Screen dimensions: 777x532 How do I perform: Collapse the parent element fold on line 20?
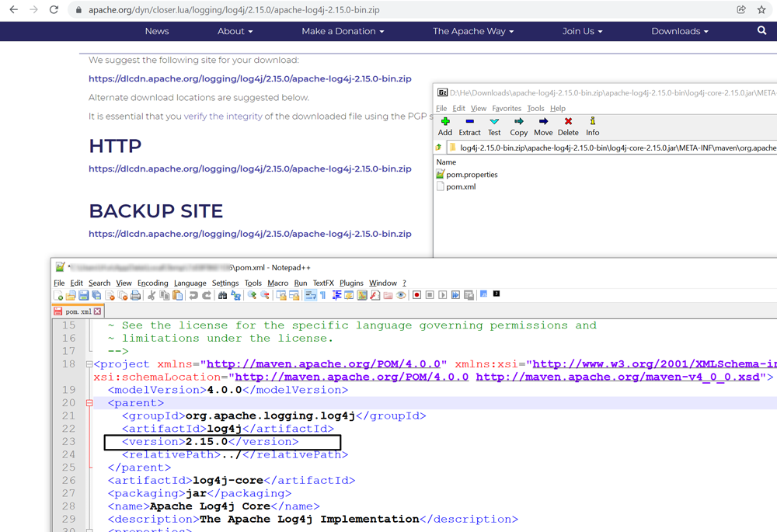[x=89, y=403]
